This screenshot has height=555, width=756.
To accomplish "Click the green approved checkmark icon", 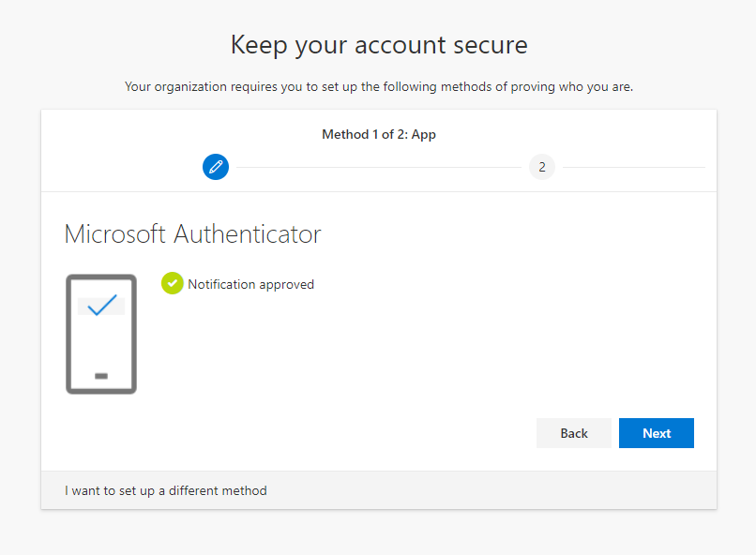I will click(173, 283).
